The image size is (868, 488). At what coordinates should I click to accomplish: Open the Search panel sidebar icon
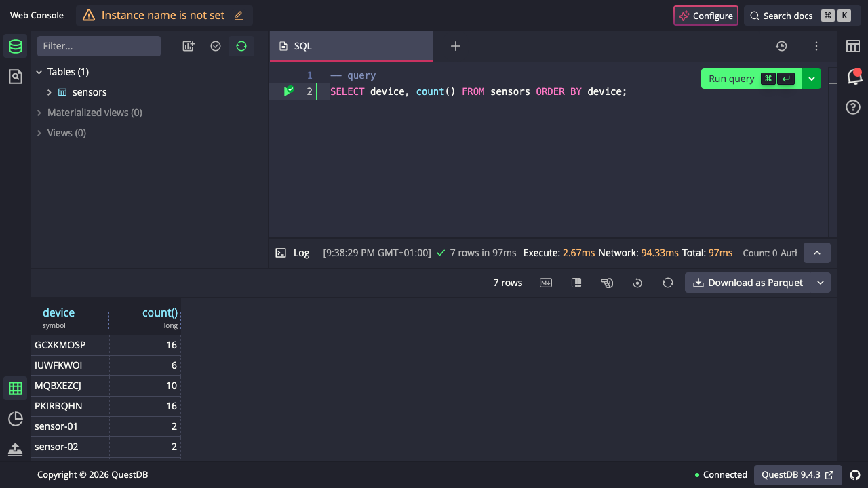[15, 77]
